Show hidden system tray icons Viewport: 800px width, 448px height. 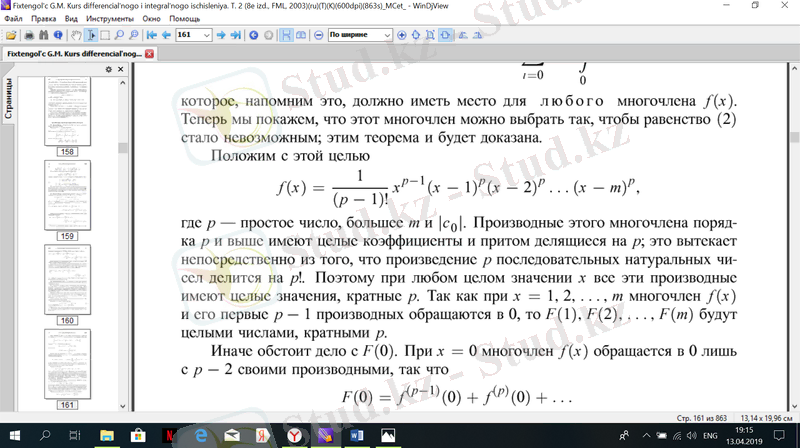click(x=646, y=436)
